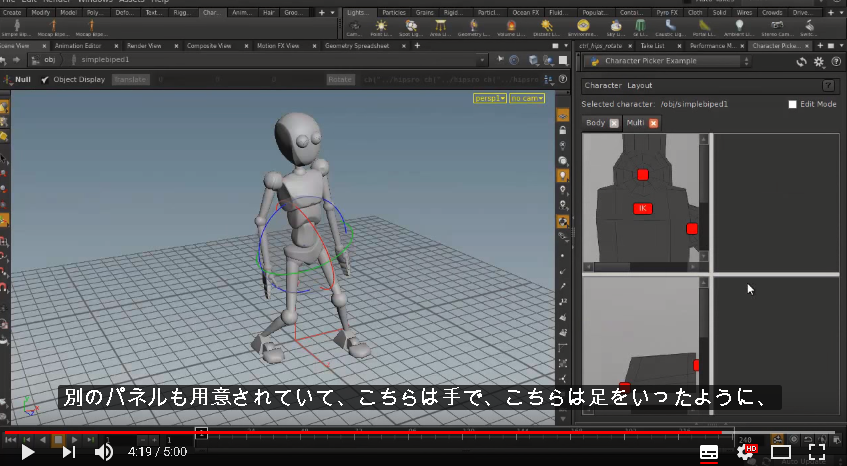Click the vertical scrollbar of body picker
Image resolution: width=847 pixels, height=466 pixels.
[703, 198]
